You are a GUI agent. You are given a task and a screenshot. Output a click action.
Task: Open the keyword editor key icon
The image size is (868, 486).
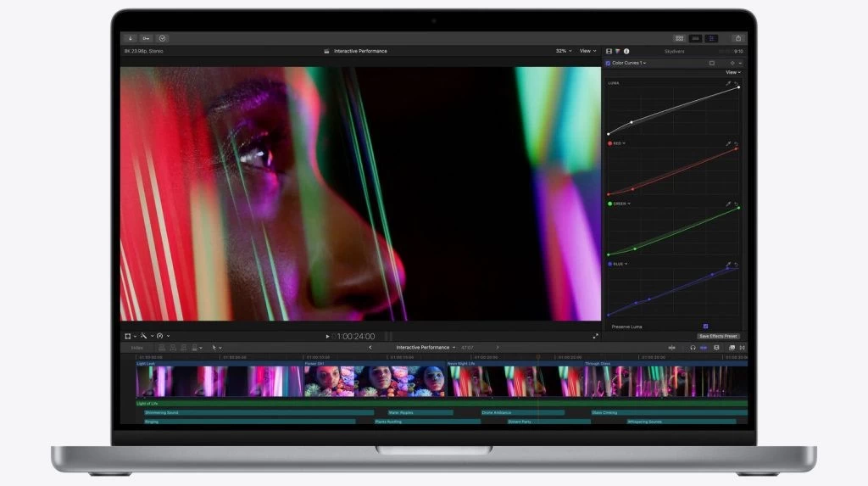tap(146, 38)
